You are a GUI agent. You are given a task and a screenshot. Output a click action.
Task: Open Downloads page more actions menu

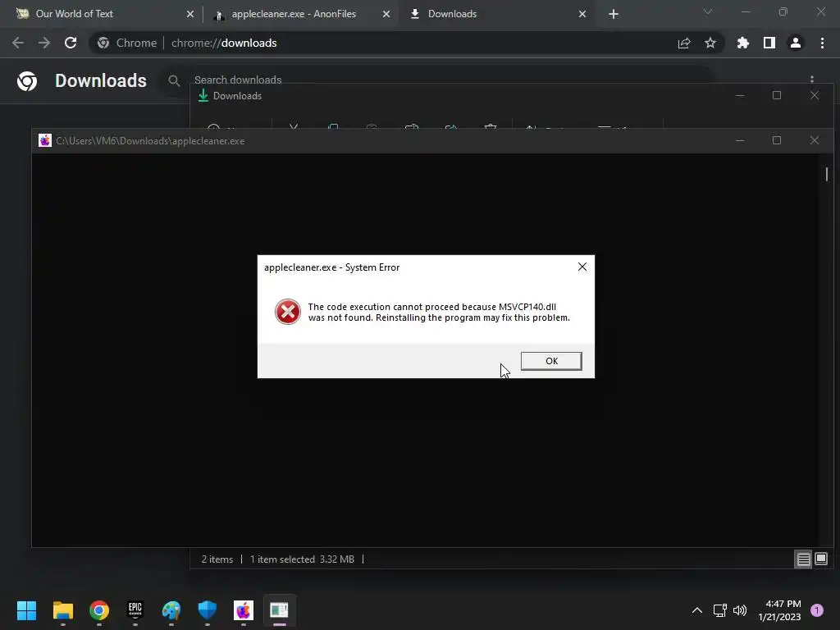pos(812,79)
